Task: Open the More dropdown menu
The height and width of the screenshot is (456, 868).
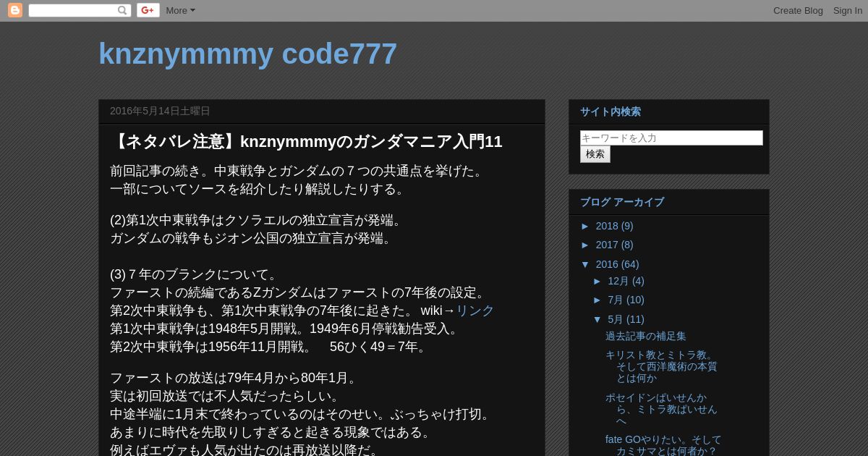Action: coord(180,10)
